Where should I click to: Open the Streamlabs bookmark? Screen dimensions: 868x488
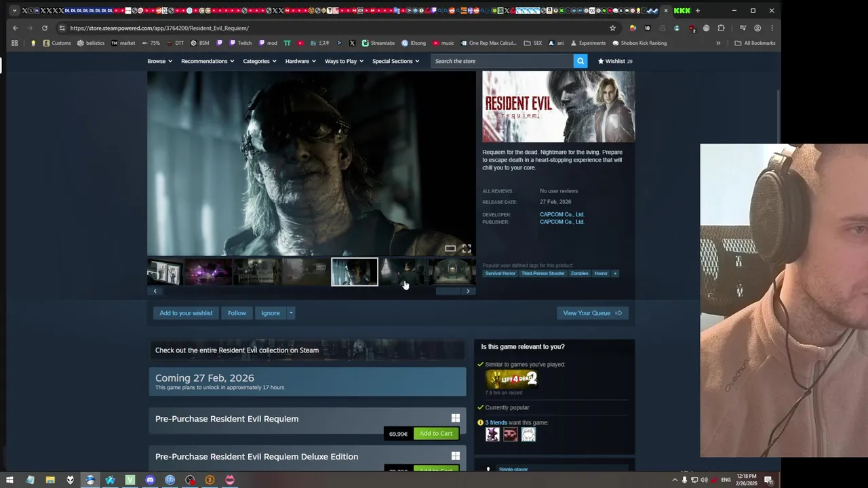click(x=378, y=43)
